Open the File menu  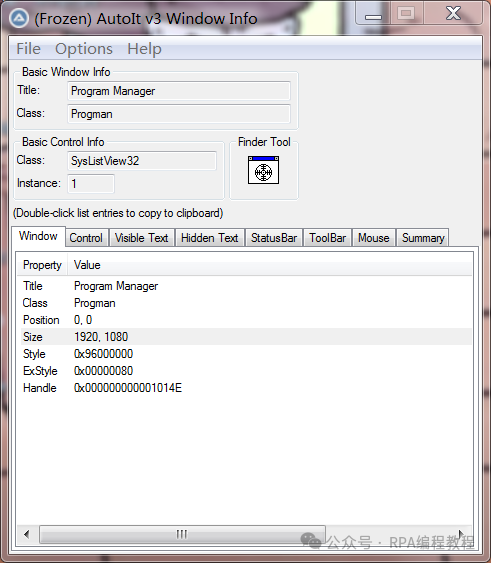tap(28, 48)
